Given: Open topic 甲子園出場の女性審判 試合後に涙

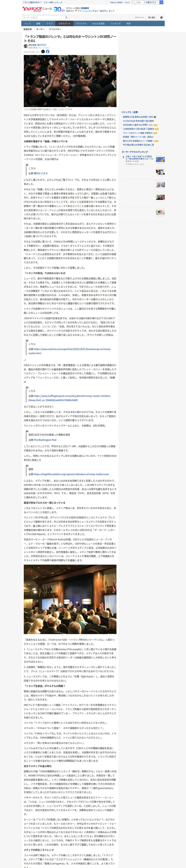Looking at the screenshot, I should tap(138, 145).
